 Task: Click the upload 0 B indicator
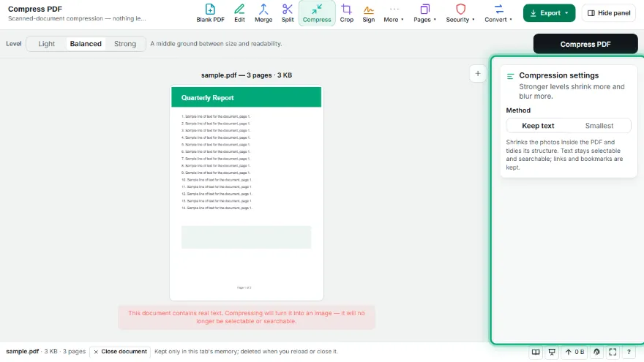(x=574, y=352)
